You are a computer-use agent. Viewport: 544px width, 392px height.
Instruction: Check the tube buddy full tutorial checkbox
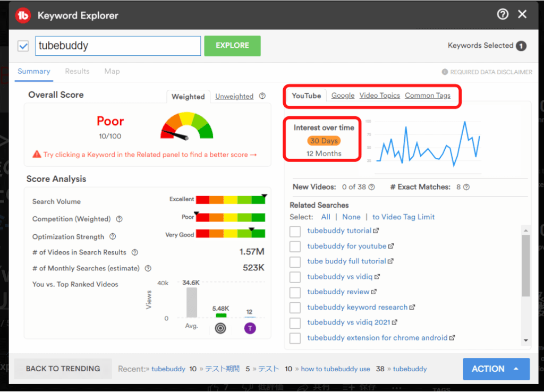coord(295,262)
